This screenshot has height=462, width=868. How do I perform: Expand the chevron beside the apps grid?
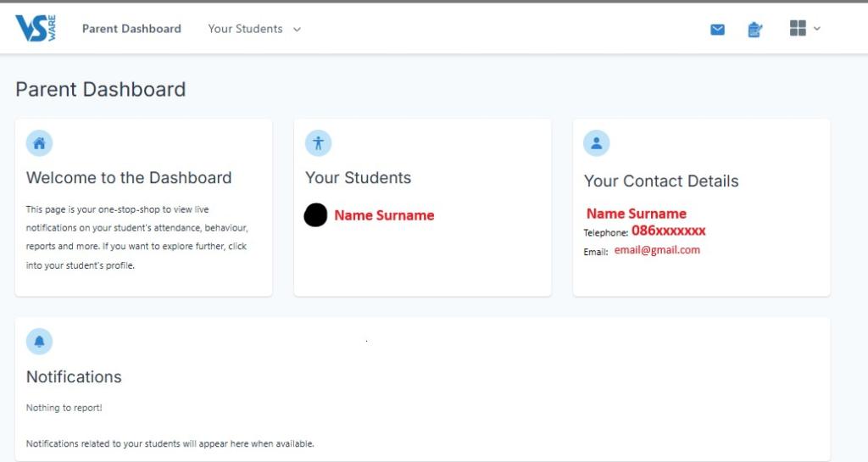pos(817,28)
